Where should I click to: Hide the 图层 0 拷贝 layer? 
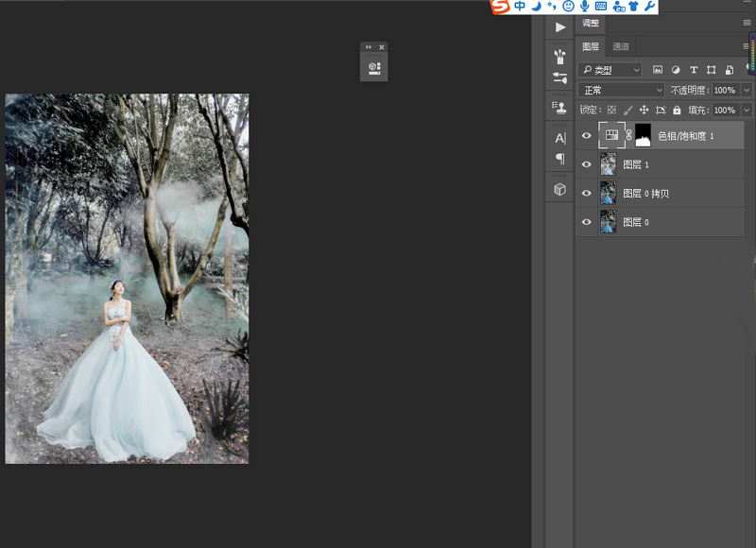point(587,194)
